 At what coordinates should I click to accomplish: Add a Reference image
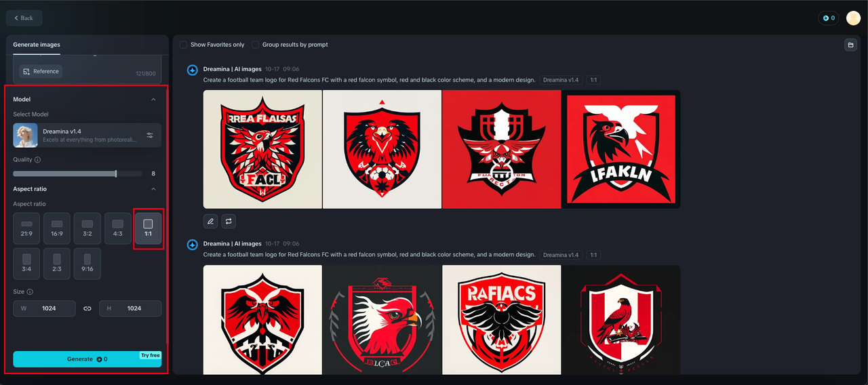click(x=41, y=71)
